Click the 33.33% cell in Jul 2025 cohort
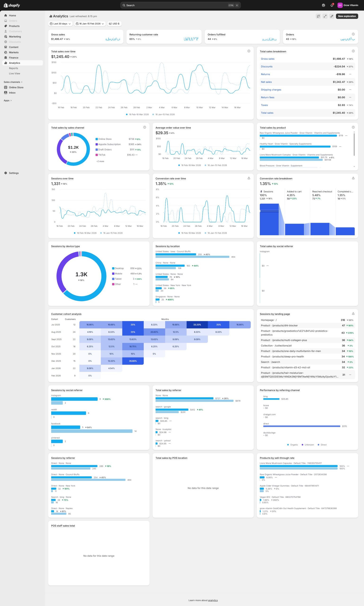Viewport: 364px width, 606px height. (197, 325)
